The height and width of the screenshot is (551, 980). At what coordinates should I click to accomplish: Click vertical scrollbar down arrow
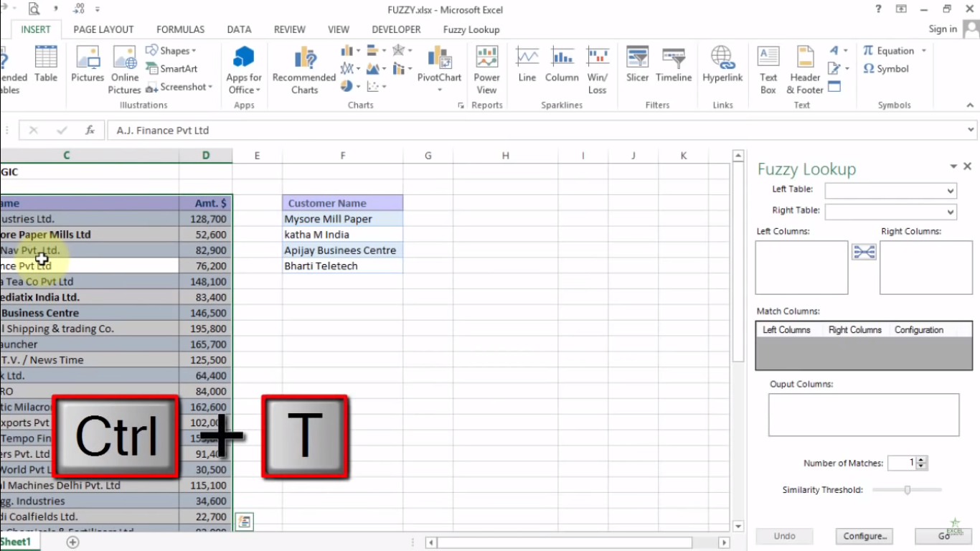pyautogui.click(x=738, y=526)
